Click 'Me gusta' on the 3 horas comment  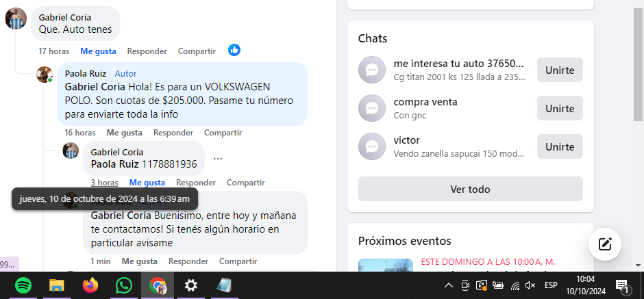[147, 183]
